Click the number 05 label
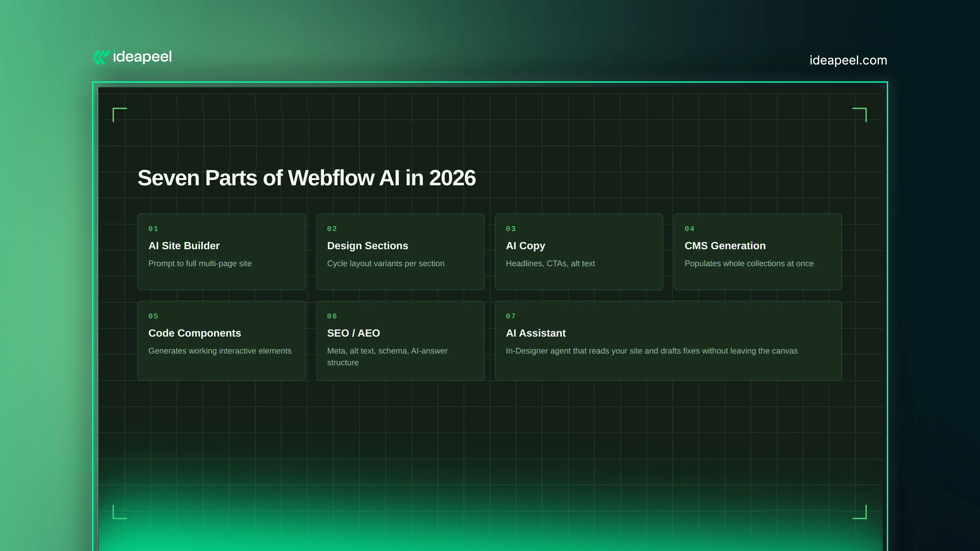 coord(153,316)
